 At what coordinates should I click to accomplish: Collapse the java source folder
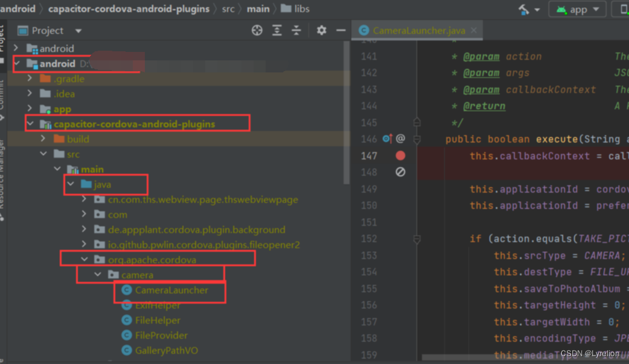71,184
